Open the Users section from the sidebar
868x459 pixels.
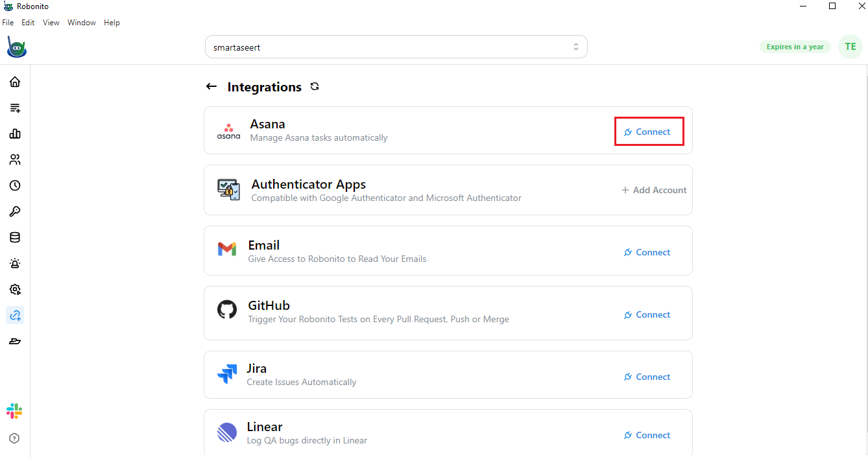pyautogui.click(x=14, y=159)
